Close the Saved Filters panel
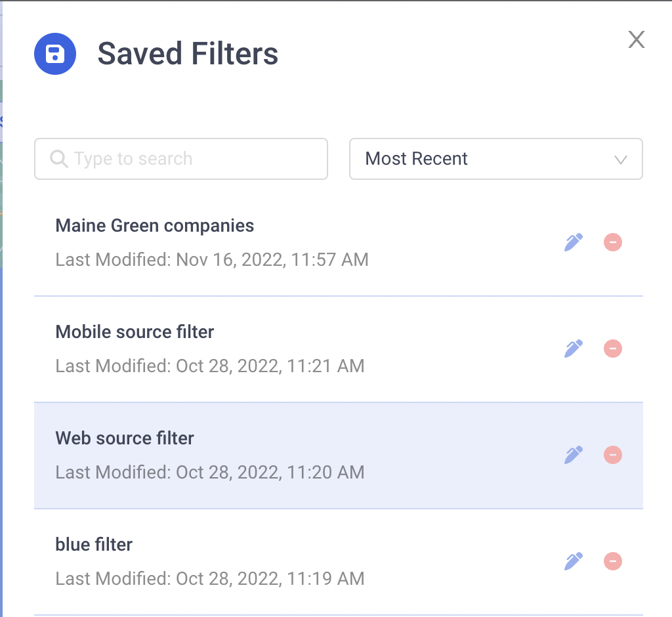The image size is (672, 617). coord(637,40)
